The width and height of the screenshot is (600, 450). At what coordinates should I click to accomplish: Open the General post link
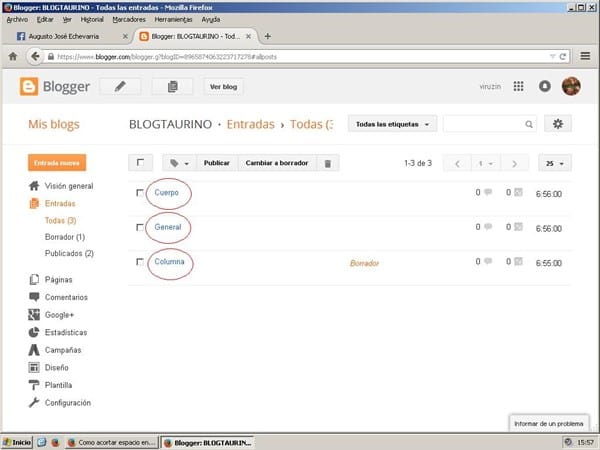(168, 227)
